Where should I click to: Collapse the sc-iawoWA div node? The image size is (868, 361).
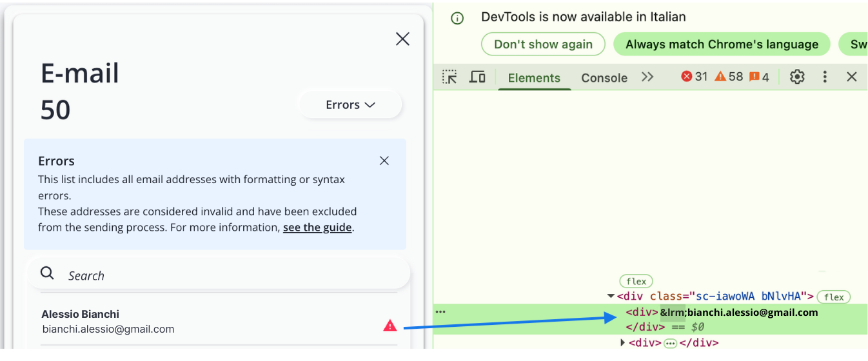click(x=611, y=297)
